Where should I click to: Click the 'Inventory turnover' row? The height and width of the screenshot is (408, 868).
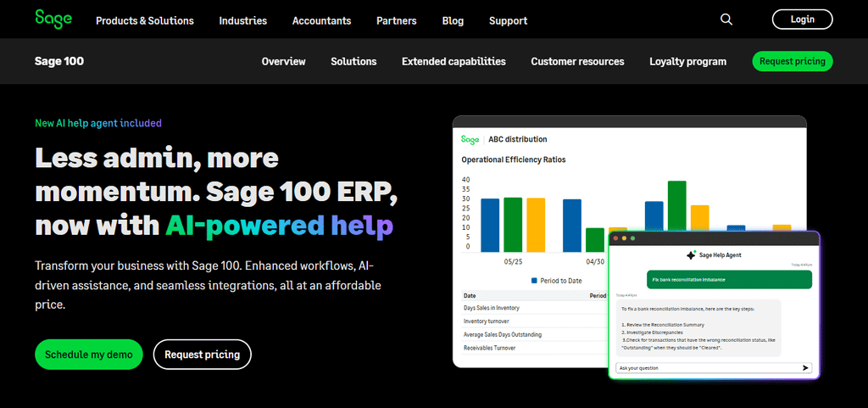[x=486, y=321]
